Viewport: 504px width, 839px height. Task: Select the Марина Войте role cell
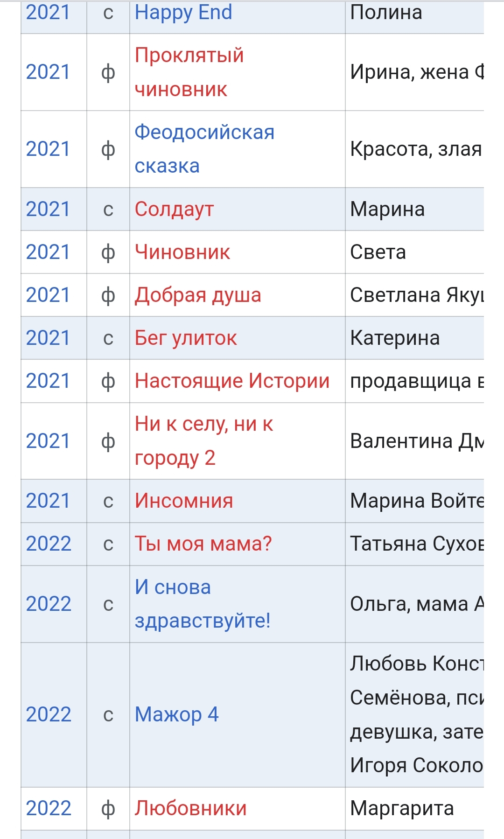tap(415, 501)
